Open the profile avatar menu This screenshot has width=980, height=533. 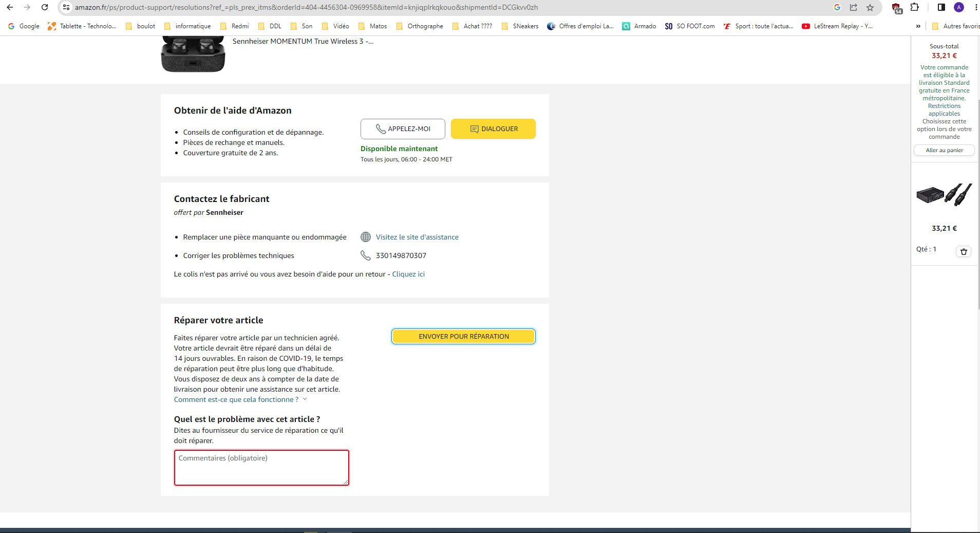pos(959,7)
